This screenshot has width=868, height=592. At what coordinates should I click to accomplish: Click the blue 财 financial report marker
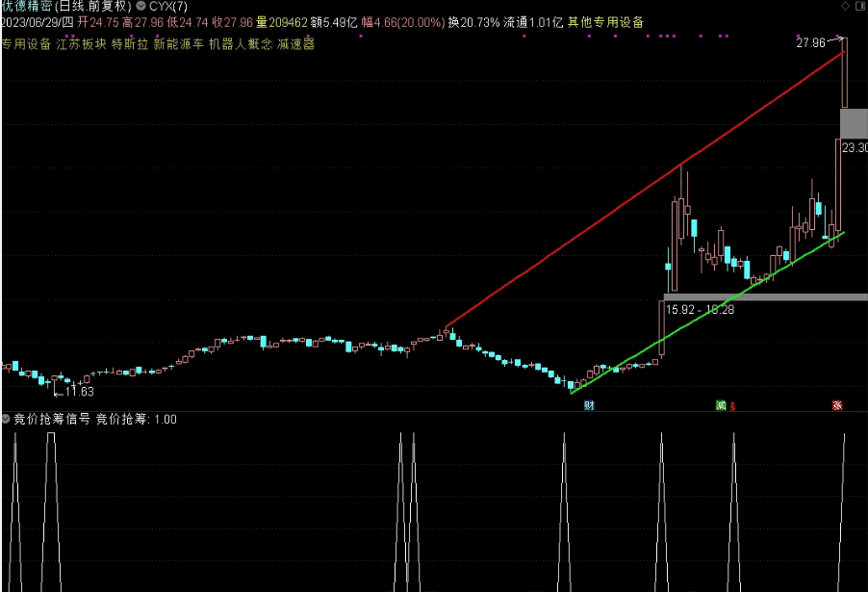pyautogui.click(x=589, y=405)
